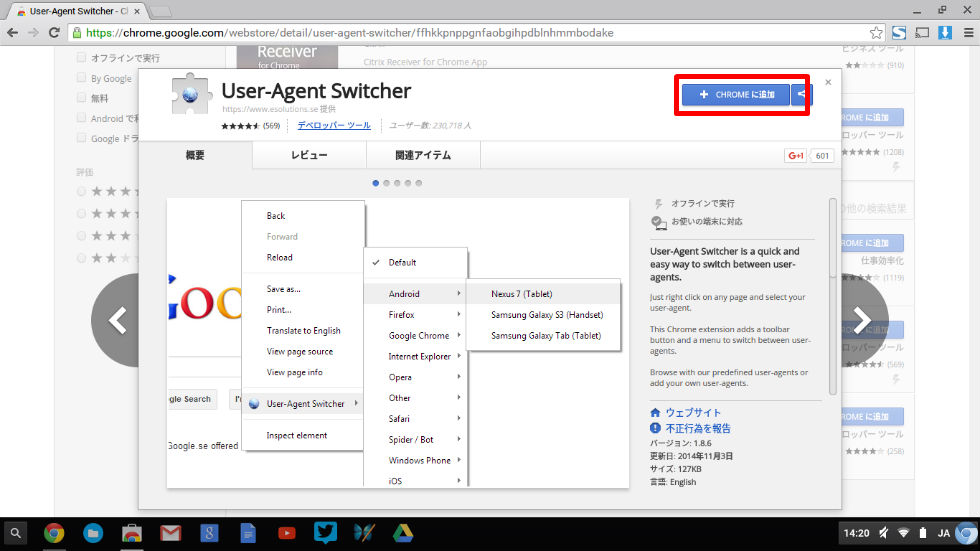The height and width of the screenshot is (551, 980).
Task: Open Google Drive from the shelf
Action: (x=403, y=534)
